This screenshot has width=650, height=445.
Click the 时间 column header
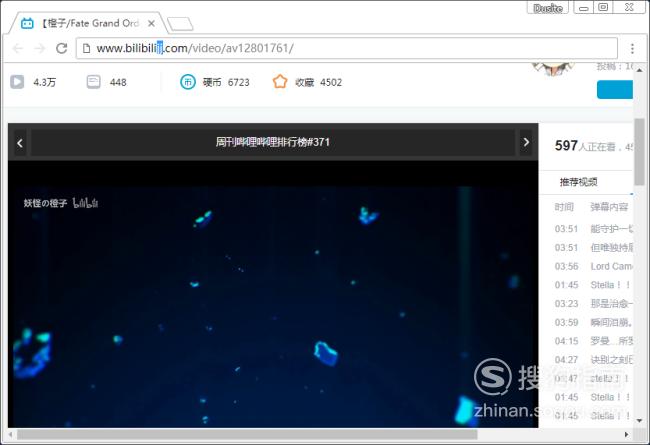point(564,207)
